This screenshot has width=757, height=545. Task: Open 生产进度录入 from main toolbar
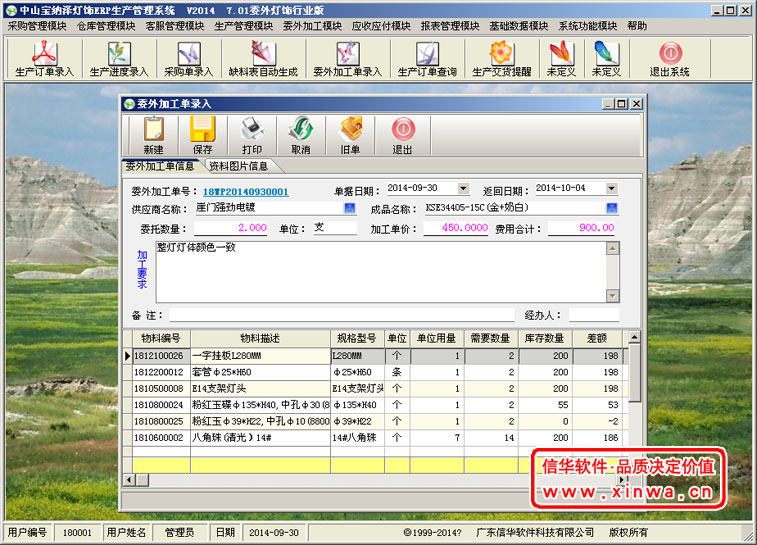[x=118, y=59]
